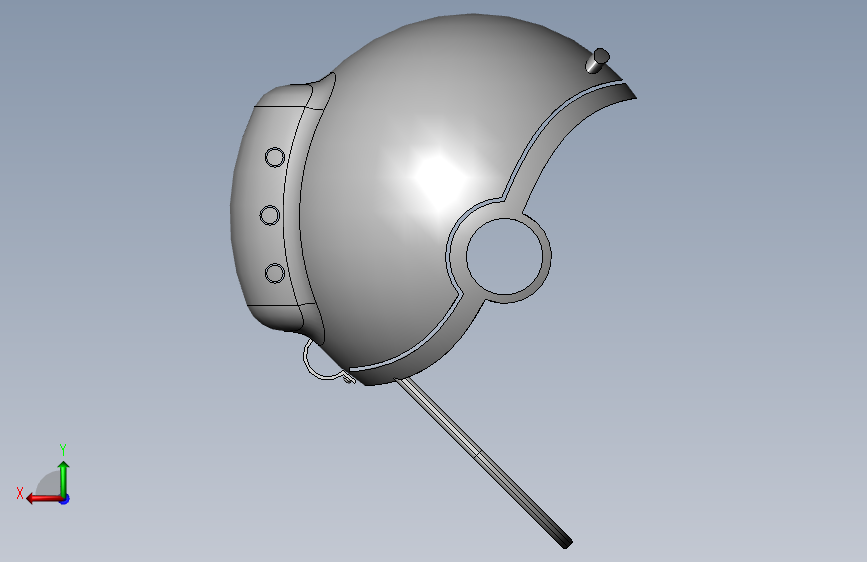Click the red X axis arrow of the triad
The height and width of the screenshot is (562, 867).
click(x=44, y=499)
